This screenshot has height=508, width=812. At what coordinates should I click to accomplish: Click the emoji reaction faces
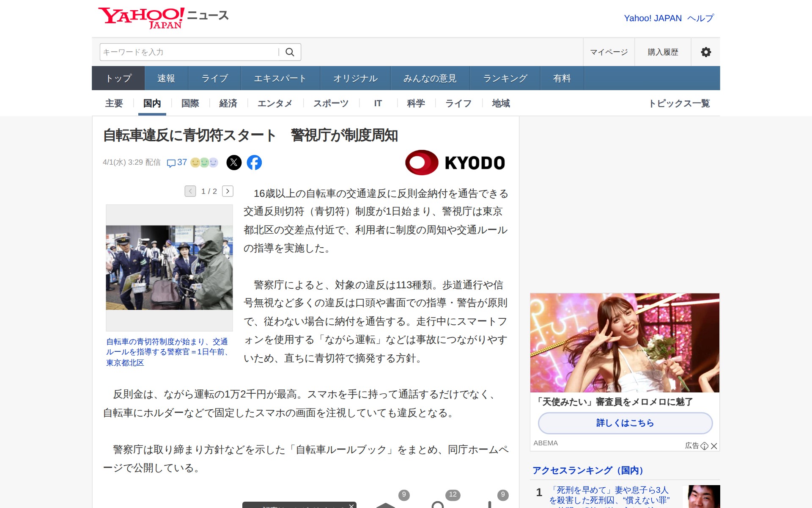tap(204, 163)
